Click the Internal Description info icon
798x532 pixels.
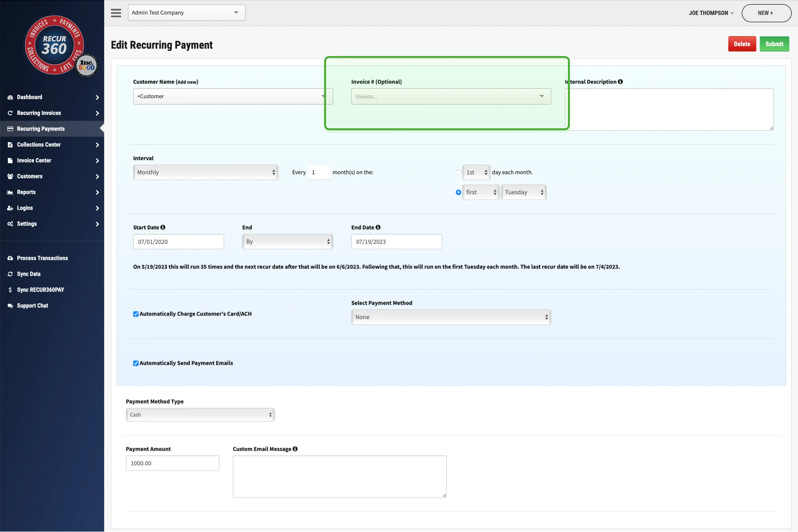(x=620, y=82)
